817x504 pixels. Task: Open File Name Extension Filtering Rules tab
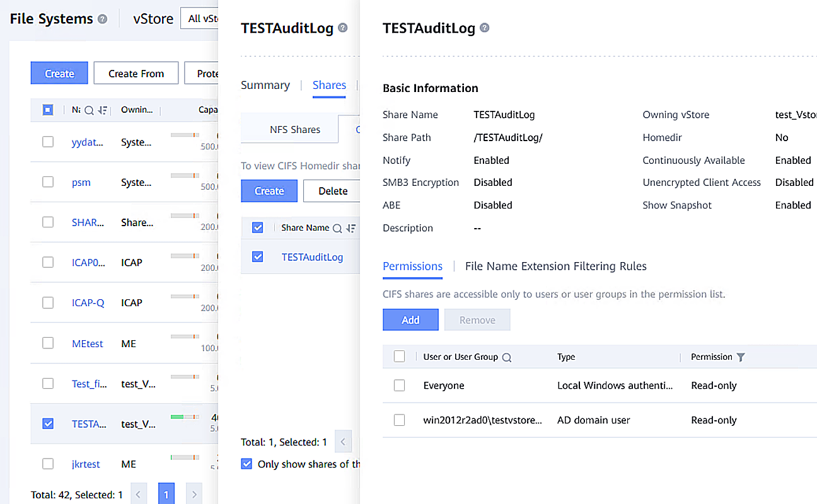coord(555,266)
